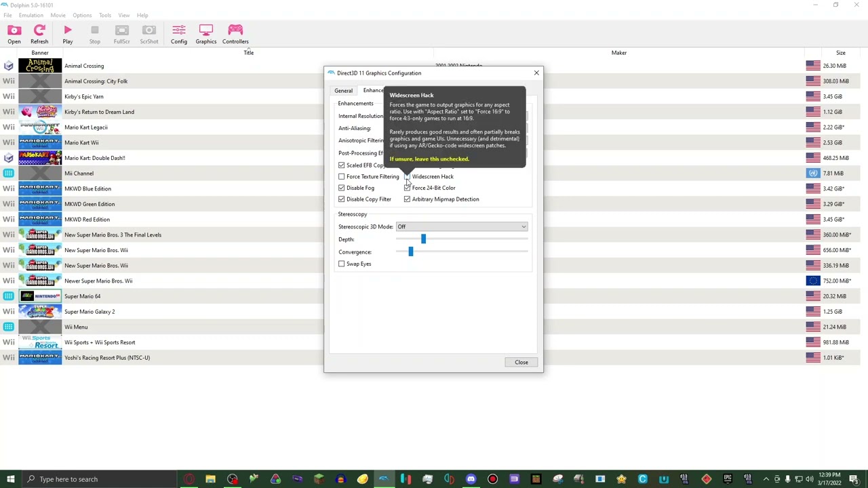This screenshot has width=868, height=488.
Task: Show hidden system tray icons
Action: pyautogui.click(x=766, y=479)
